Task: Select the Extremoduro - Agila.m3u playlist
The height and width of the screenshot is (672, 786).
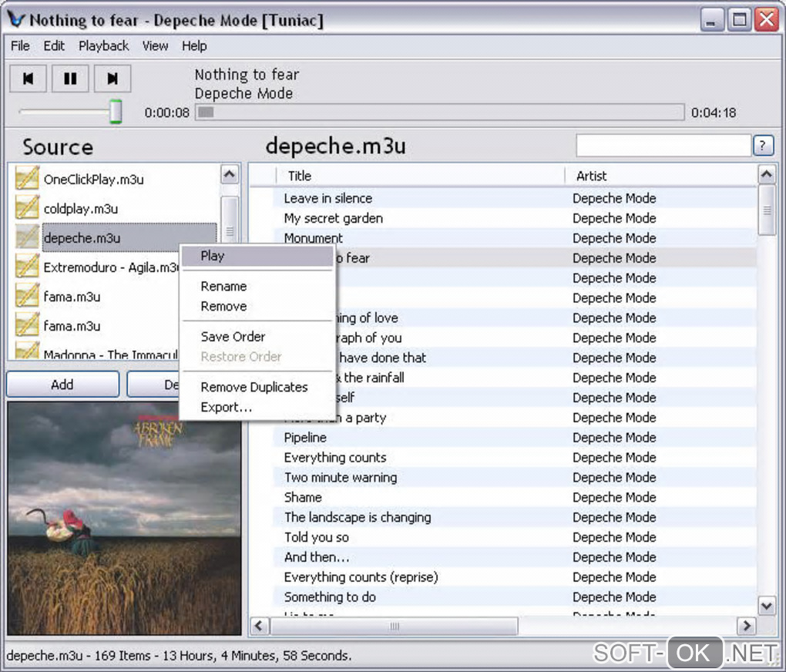Action: click(111, 267)
